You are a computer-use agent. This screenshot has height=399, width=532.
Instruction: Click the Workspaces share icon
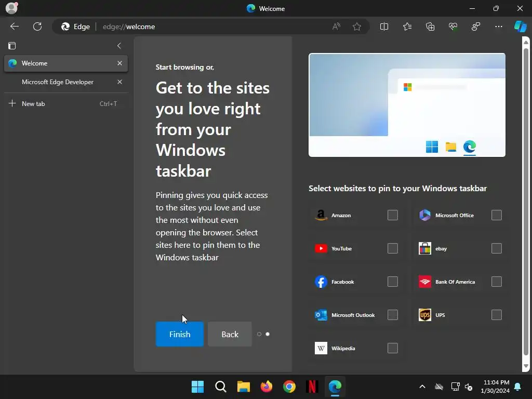point(476,26)
